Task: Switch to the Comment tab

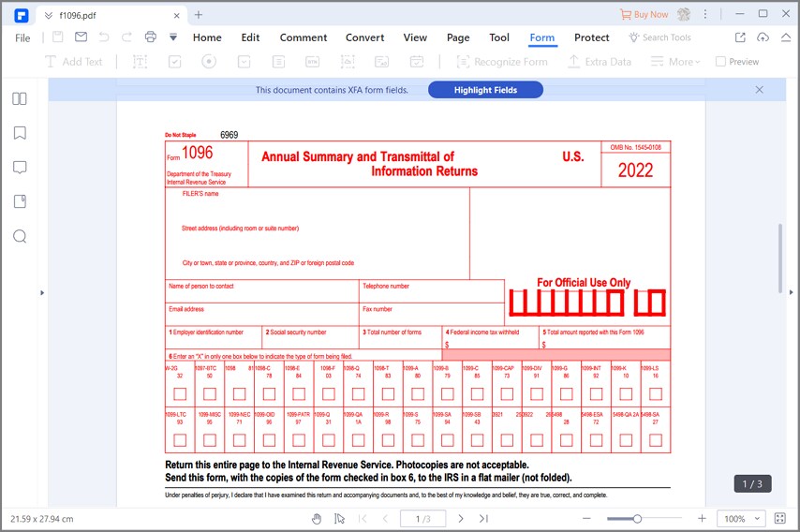Action: point(304,37)
